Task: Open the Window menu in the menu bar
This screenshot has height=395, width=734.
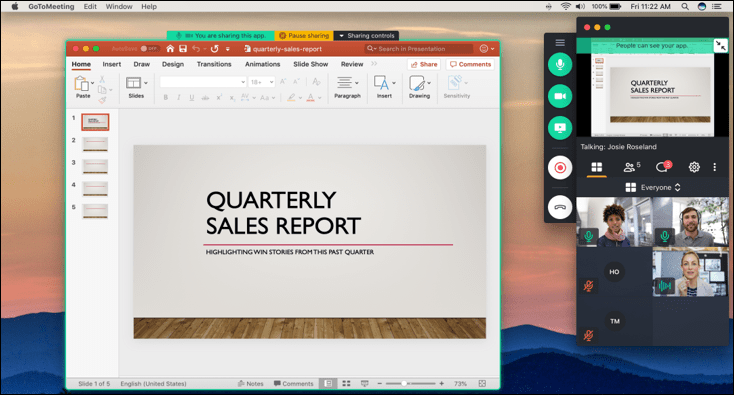Action: point(119,7)
